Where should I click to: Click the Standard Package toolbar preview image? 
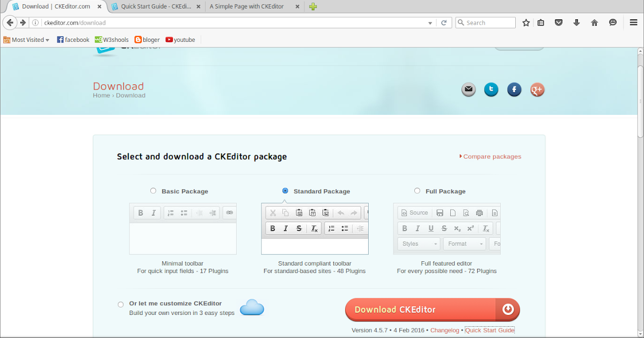[x=315, y=229]
